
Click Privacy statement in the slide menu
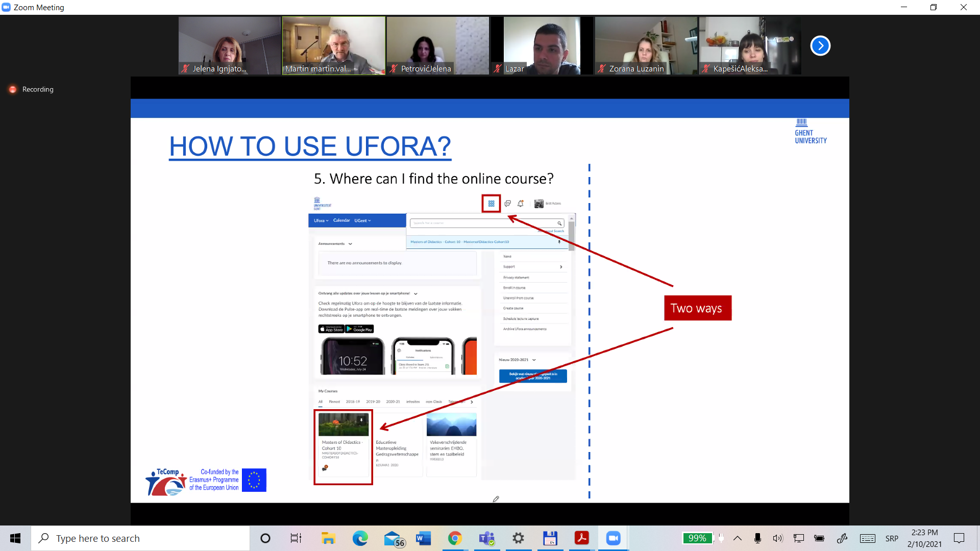pos(516,278)
